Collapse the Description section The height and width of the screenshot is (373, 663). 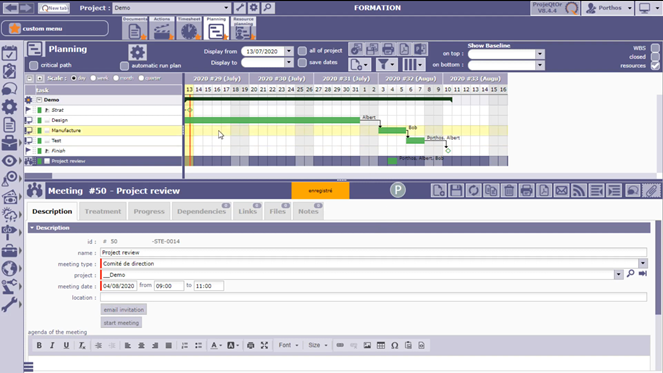pyautogui.click(x=32, y=228)
